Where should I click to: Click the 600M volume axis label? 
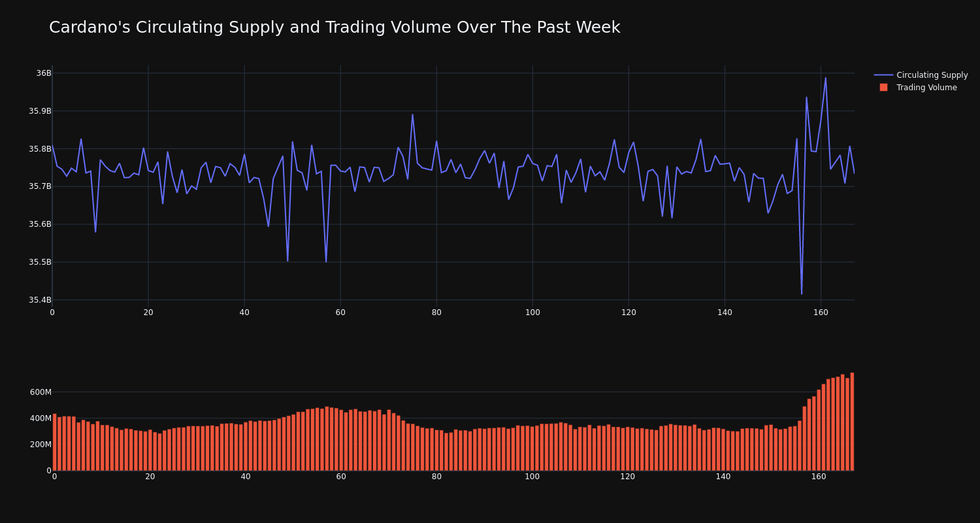41,392
